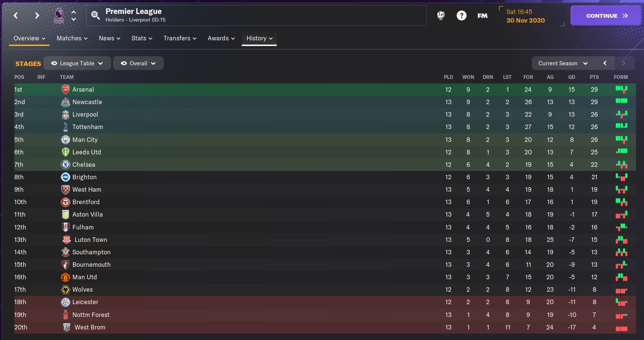Screen dimensions: 644x340
Task: Open the globe world icon
Action: click(x=441, y=15)
